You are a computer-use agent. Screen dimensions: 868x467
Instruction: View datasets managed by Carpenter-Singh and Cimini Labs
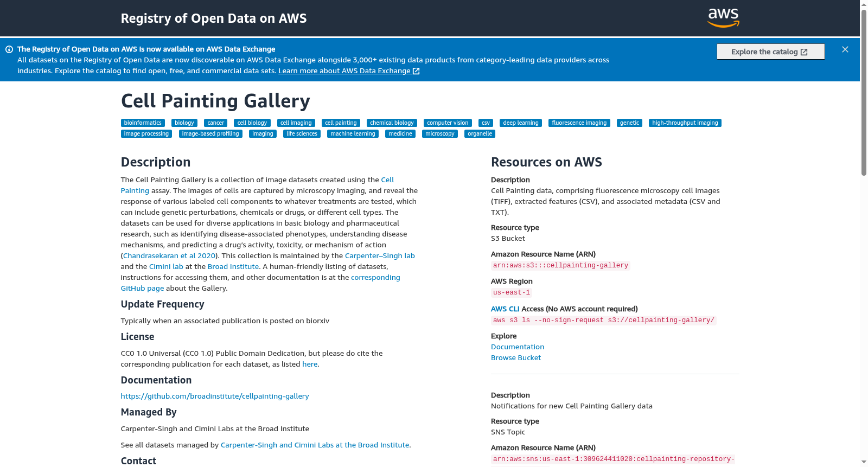pyautogui.click(x=315, y=445)
